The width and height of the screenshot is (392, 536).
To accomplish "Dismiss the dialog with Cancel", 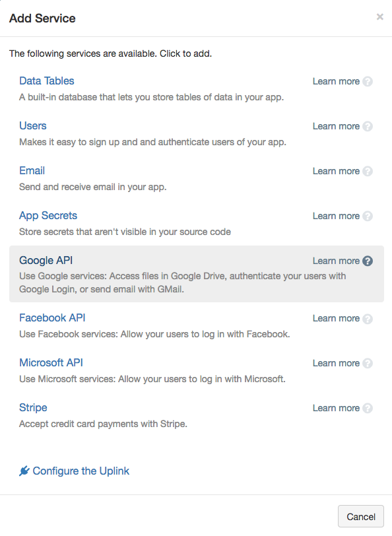I will (x=361, y=516).
